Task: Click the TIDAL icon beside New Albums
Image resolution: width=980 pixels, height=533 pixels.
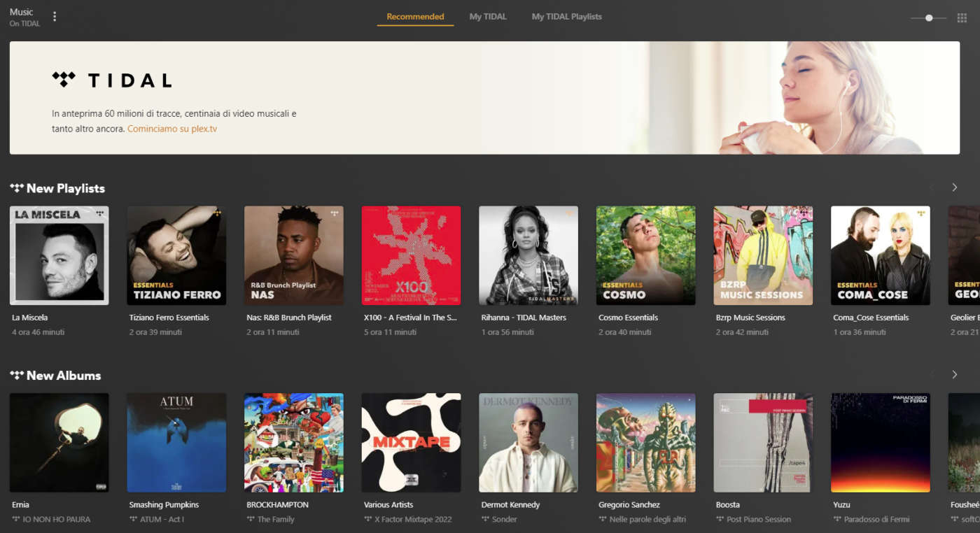Action: [x=17, y=376]
